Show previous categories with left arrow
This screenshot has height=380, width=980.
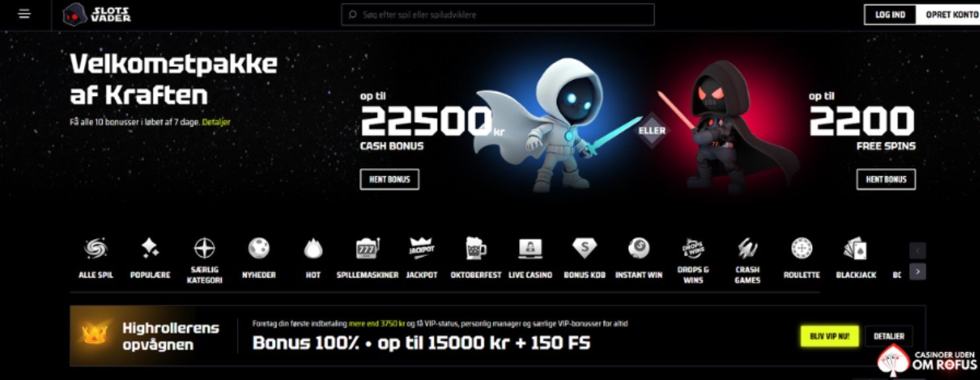tap(917, 250)
